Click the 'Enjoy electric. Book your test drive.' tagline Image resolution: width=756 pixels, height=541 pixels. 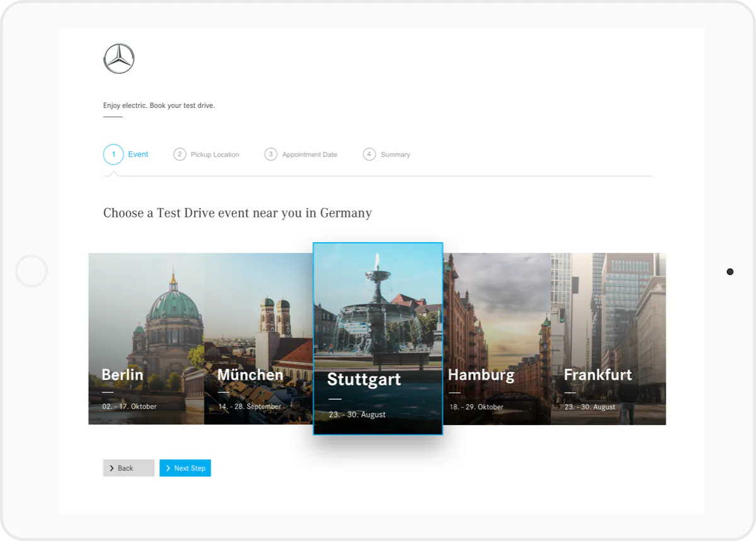(x=159, y=105)
